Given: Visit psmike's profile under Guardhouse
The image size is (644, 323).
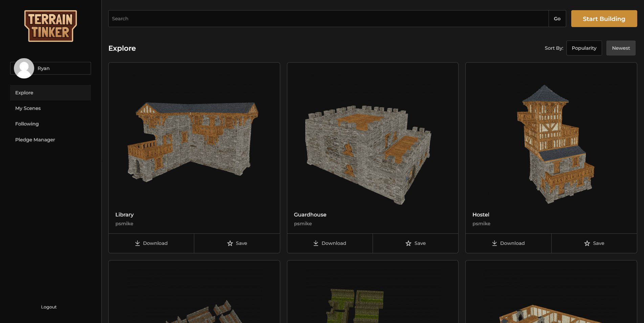Looking at the screenshot, I should point(303,224).
